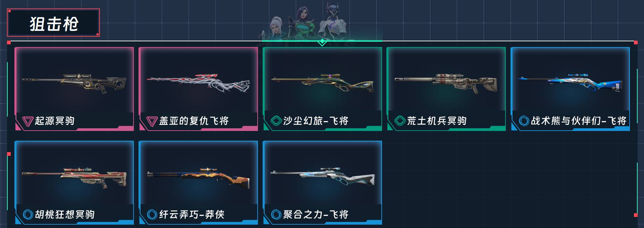Select the 沙尘幻旅-飞将 golden rifle image
The height and width of the screenshot is (228, 644).
[x=322, y=83]
